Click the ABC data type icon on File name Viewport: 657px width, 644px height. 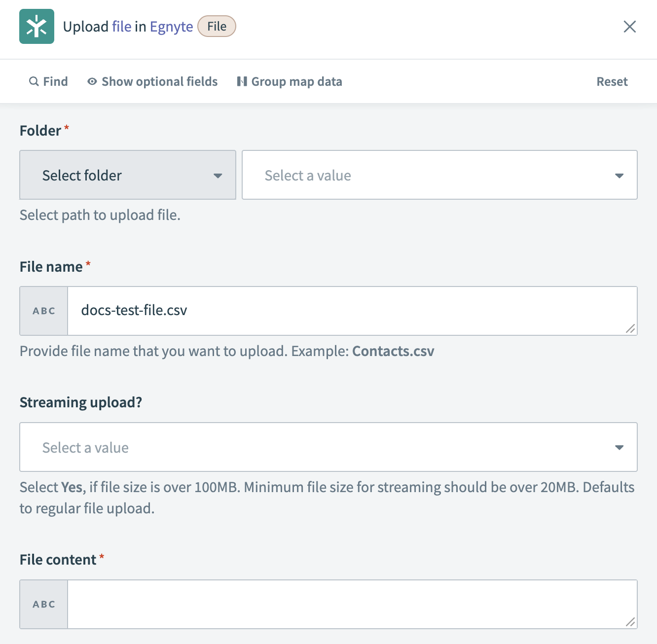coord(43,311)
